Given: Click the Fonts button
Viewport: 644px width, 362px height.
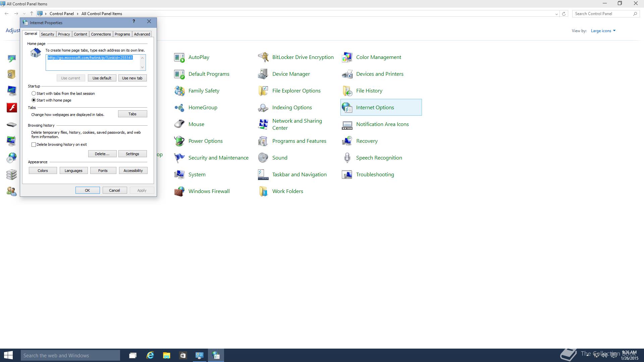Looking at the screenshot, I should (x=103, y=171).
